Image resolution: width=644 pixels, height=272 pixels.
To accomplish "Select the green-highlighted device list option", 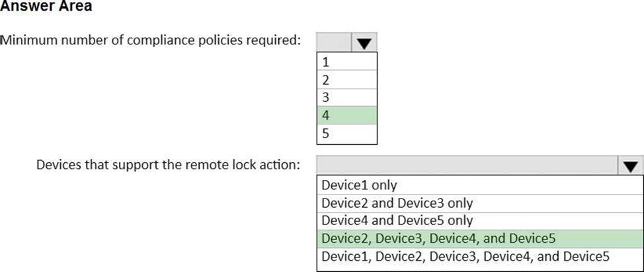I will pos(479,238).
